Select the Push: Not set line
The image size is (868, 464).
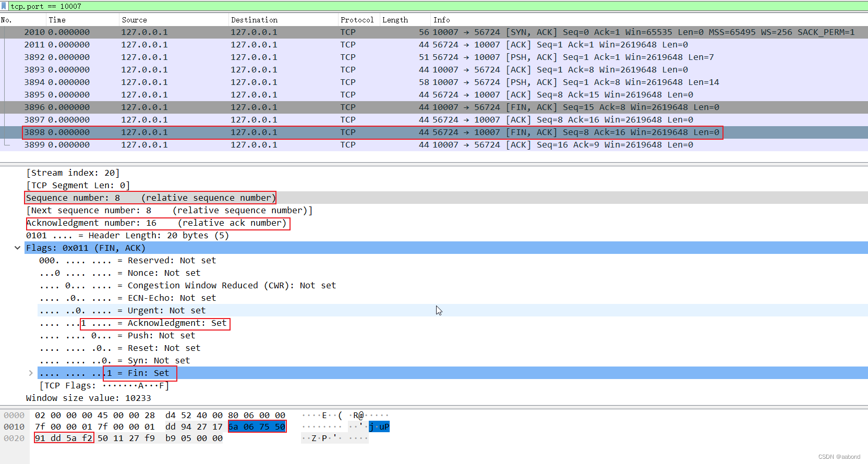117,336
